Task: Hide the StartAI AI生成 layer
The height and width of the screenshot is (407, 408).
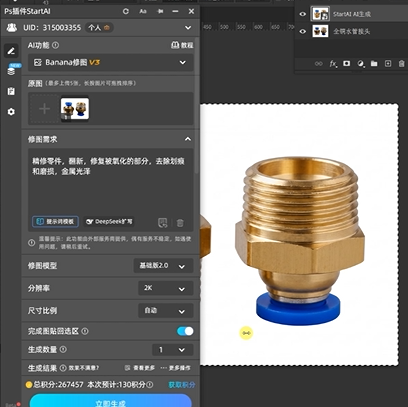Action: click(303, 14)
